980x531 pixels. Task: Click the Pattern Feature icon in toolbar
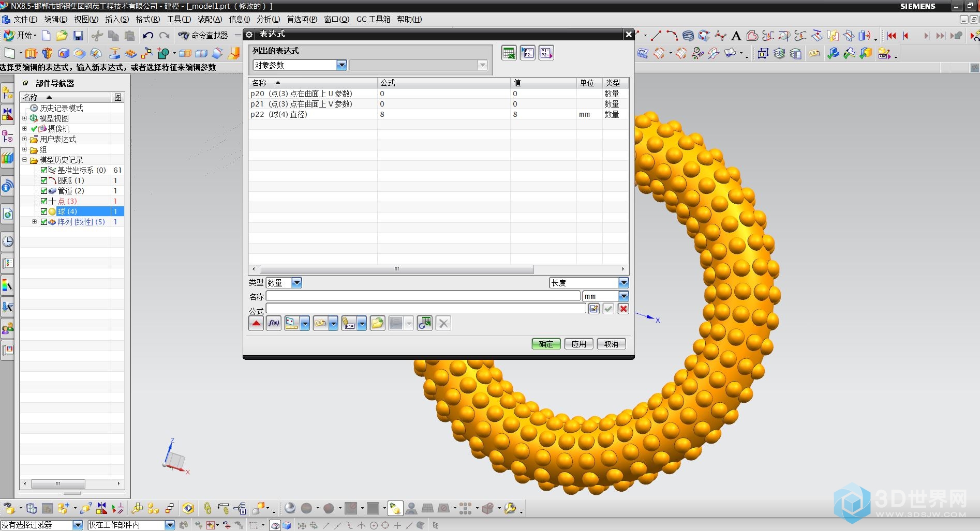[131, 53]
